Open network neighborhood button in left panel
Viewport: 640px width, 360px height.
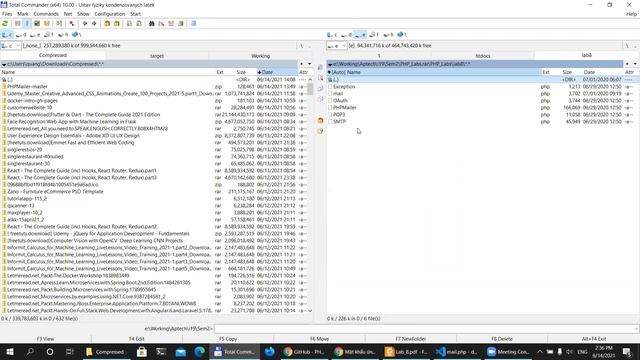77,35
